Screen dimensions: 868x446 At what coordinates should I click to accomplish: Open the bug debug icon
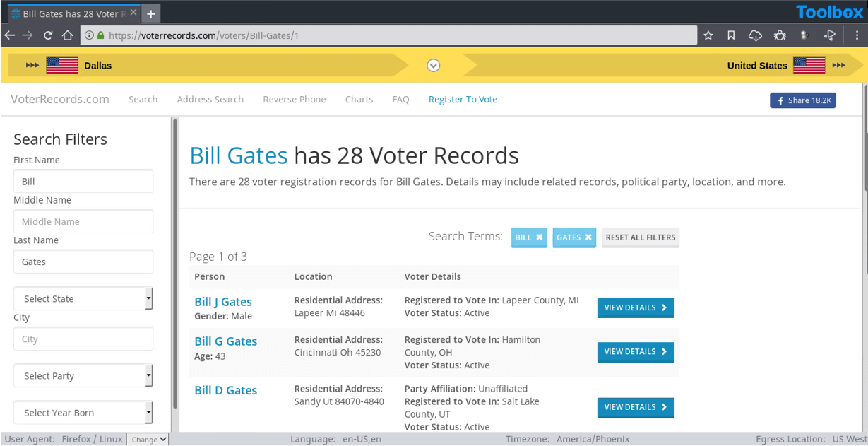[x=780, y=35]
